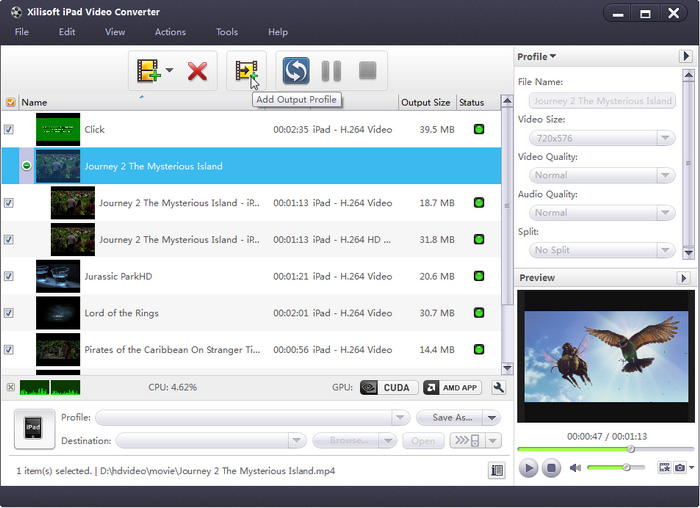
Task: Uncheck the Pirates of the Caribbean checkbox
Action: [x=8, y=349]
